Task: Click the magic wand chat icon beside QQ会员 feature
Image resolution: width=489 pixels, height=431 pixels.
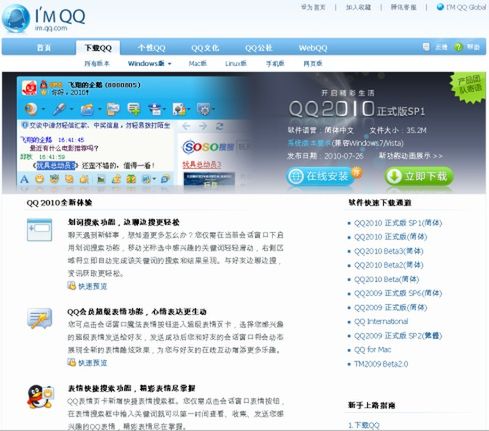Action: pyautogui.click(x=39, y=318)
